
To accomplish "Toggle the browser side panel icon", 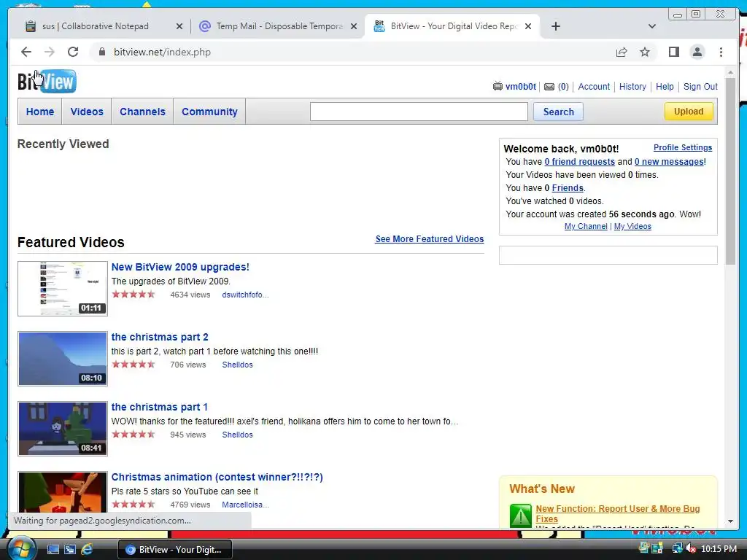I will coord(673,52).
